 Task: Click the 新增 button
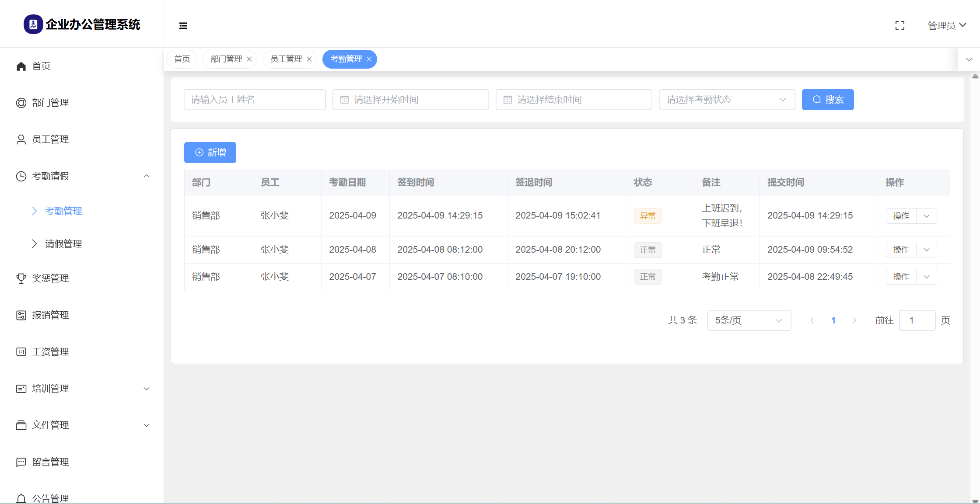(x=210, y=153)
